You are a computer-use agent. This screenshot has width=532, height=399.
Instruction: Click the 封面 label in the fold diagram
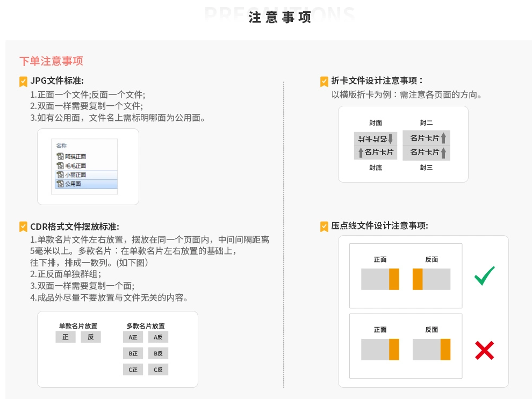click(x=376, y=123)
